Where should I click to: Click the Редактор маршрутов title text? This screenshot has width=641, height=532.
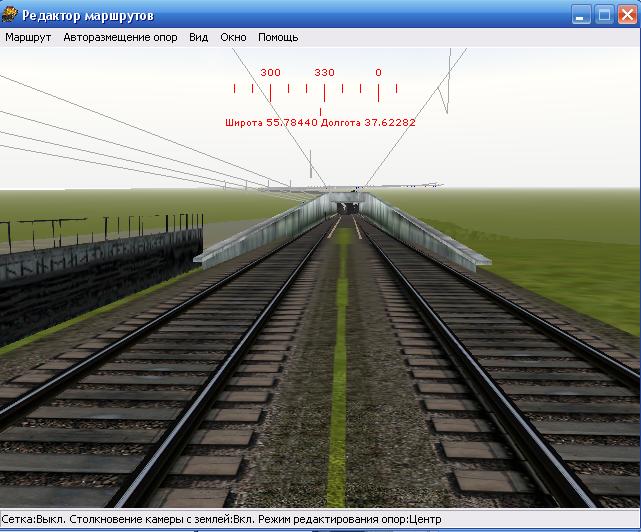tap(88, 16)
